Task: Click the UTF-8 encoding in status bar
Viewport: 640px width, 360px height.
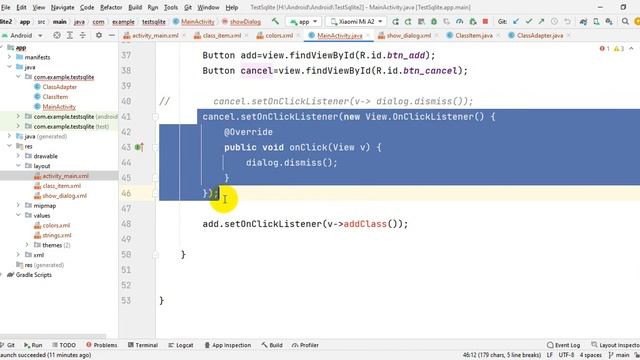Action: (x=566, y=355)
